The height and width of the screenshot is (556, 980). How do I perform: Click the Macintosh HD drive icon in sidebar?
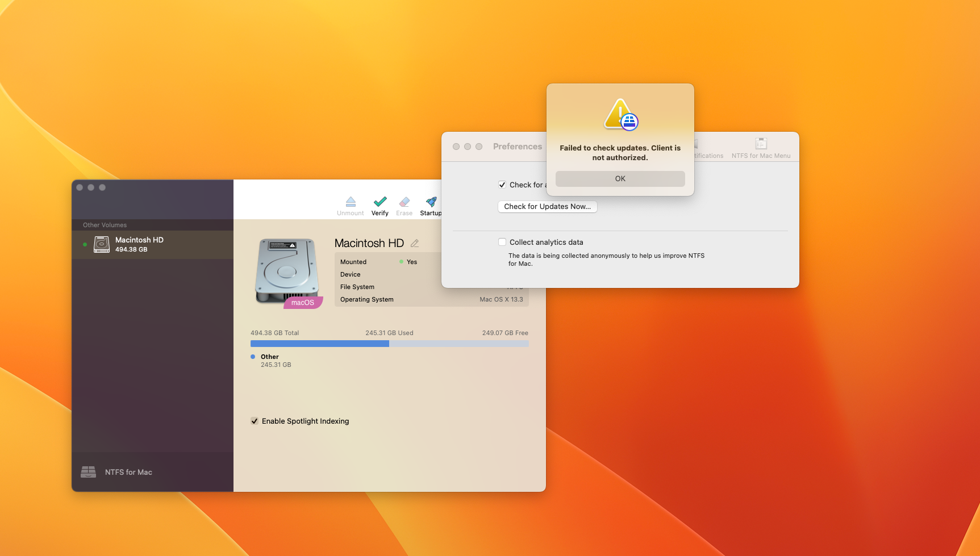tap(102, 244)
